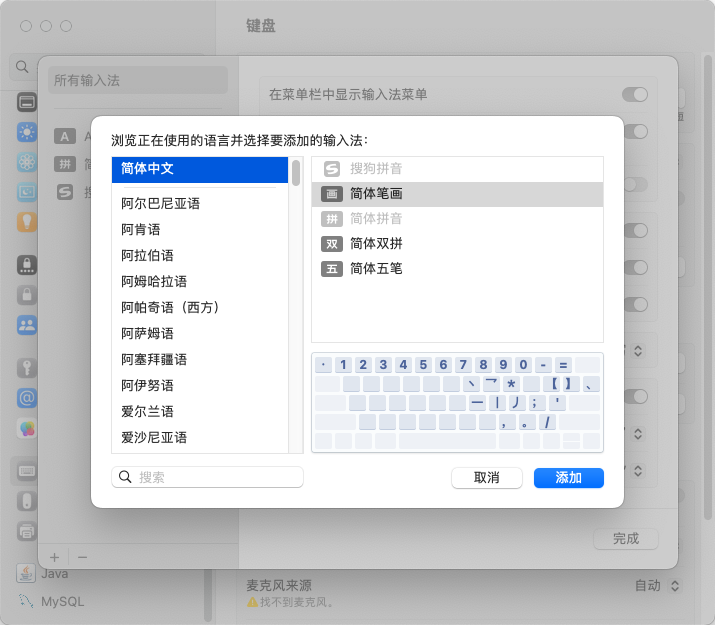The width and height of the screenshot is (715, 625).
Task: Focus the 搜索 field in dialog
Action: [x=207, y=477]
